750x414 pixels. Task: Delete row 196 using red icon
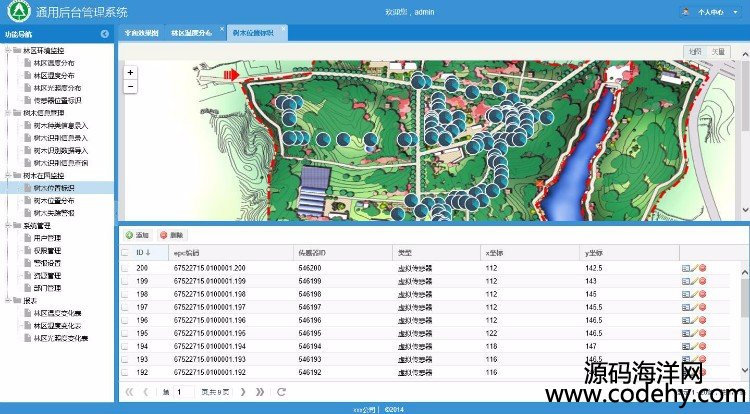(x=702, y=320)
